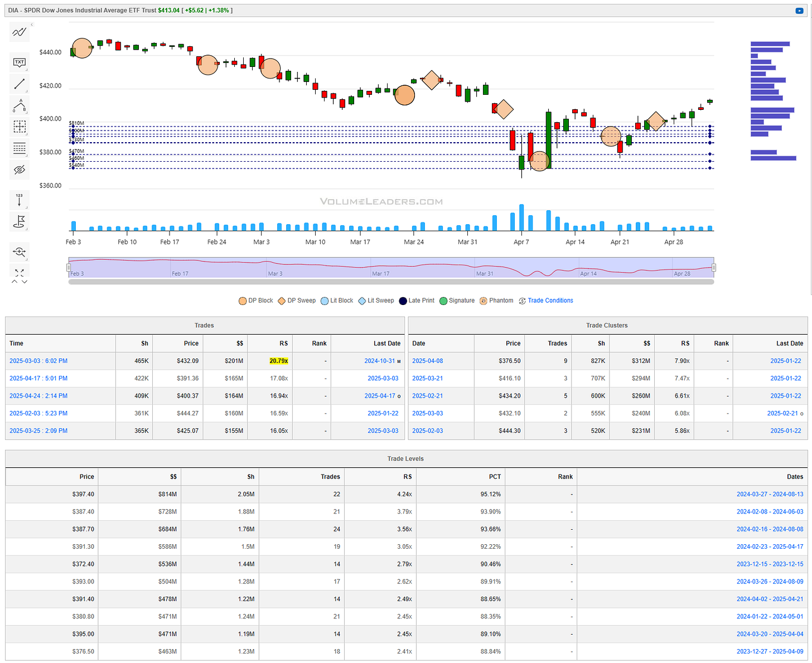Image resolution: width=812 pixels, height=663 pixels.
Task: Open the Trade Levels dates 2023-12-15 - 2023-12-15
Action: coord(770,564)
